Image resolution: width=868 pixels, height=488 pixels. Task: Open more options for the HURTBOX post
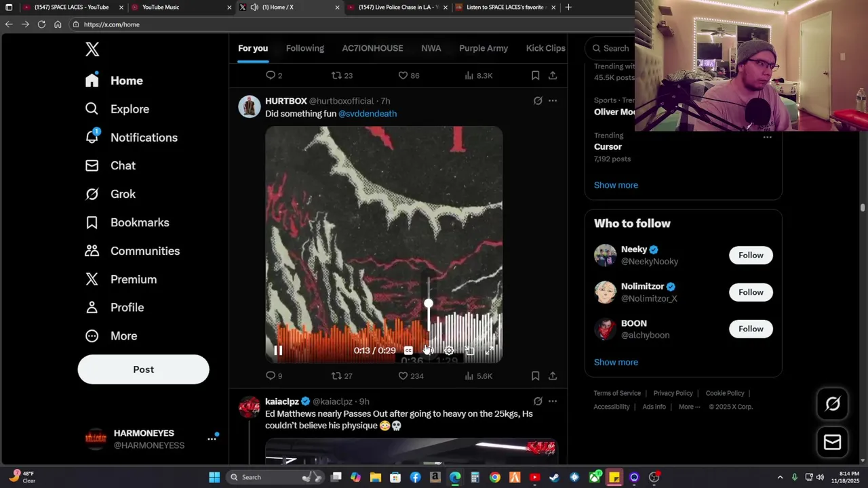click(x=553, y=101)
